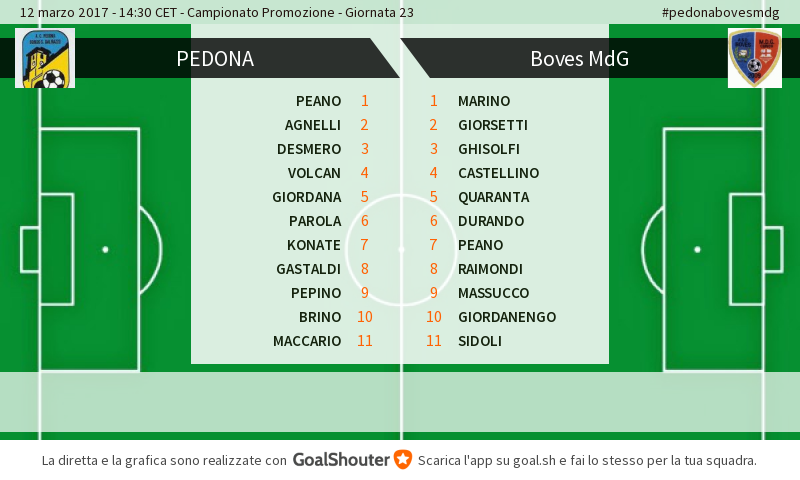Click the GoalShouter star badge icon

403,460
